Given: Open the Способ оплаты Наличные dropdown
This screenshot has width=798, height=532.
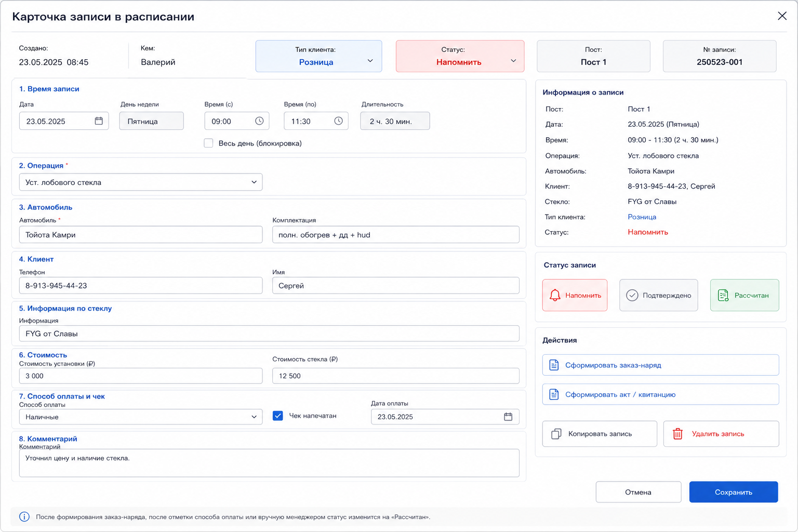Looking at the screenshot, I should [x=141, y=417].
